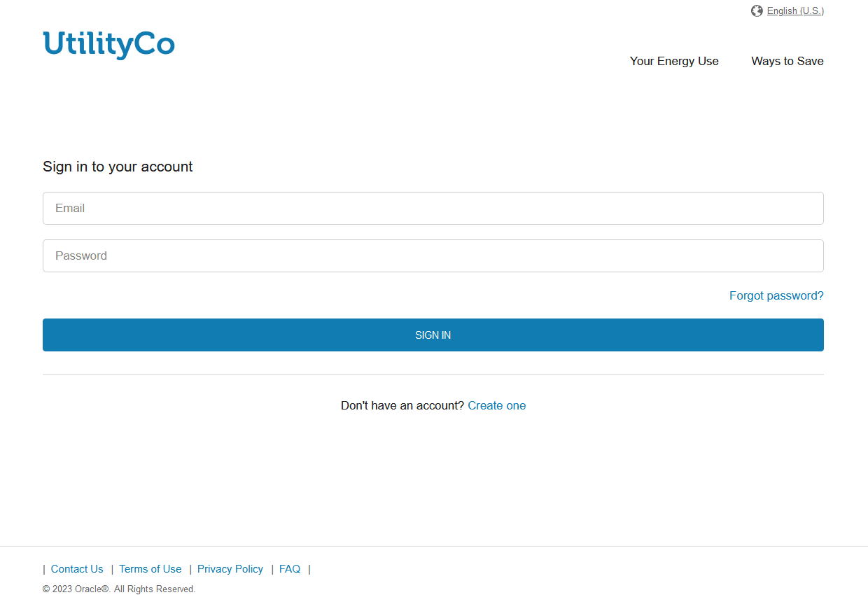
Task: Select the Email placeholder text
Action: [70, 208]
